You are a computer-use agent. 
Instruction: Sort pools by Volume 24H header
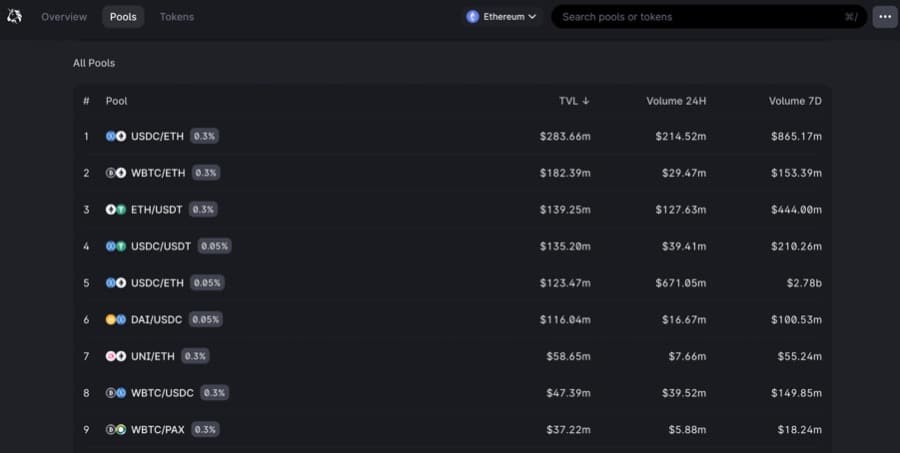[676, 101]
